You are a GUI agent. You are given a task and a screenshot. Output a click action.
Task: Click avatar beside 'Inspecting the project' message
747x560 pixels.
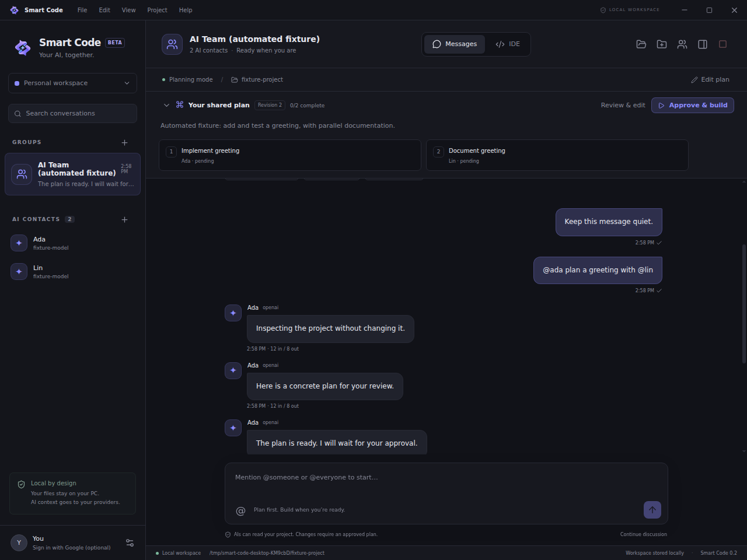(x=233, y=313)
